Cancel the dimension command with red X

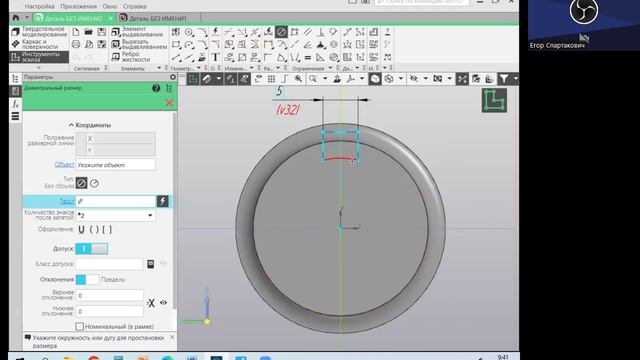[x=169, y=102]
